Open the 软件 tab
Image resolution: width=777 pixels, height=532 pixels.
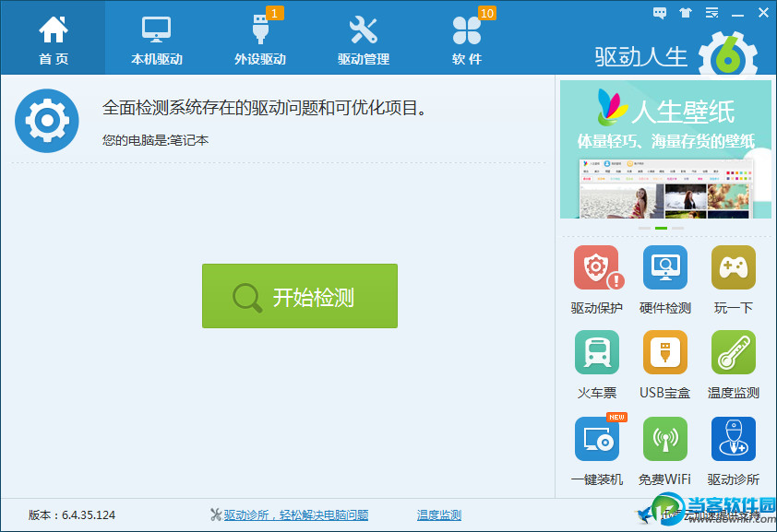467,38
